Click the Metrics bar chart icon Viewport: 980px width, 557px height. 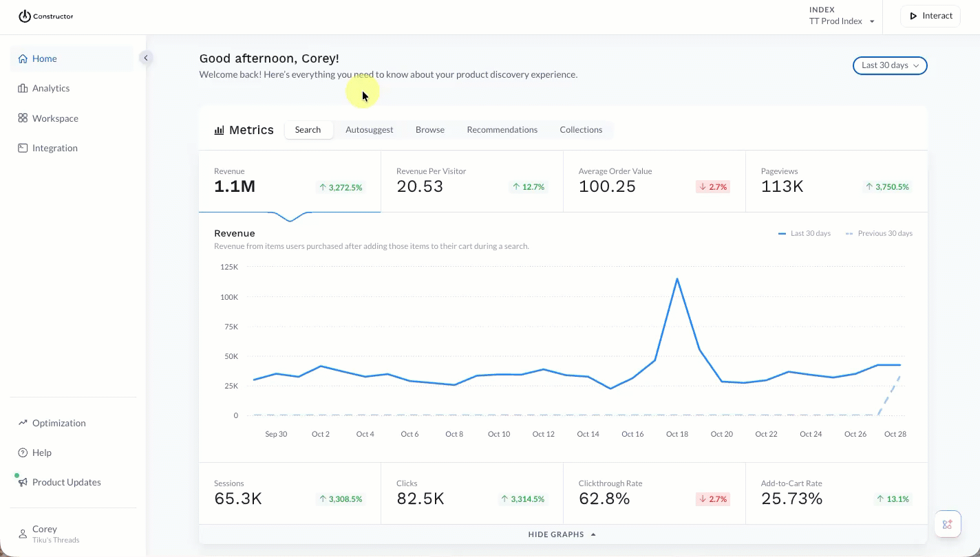pyautogui.click(x=220, y=130)
